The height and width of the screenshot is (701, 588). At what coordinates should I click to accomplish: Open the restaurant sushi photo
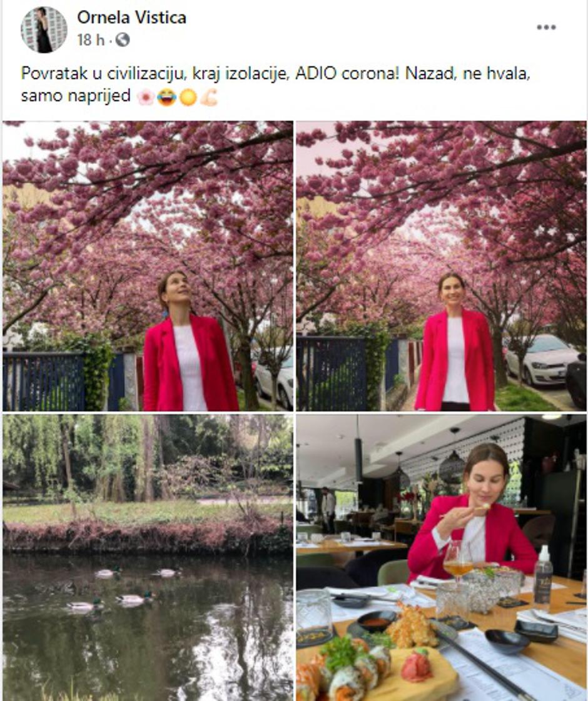pos(441,558)
